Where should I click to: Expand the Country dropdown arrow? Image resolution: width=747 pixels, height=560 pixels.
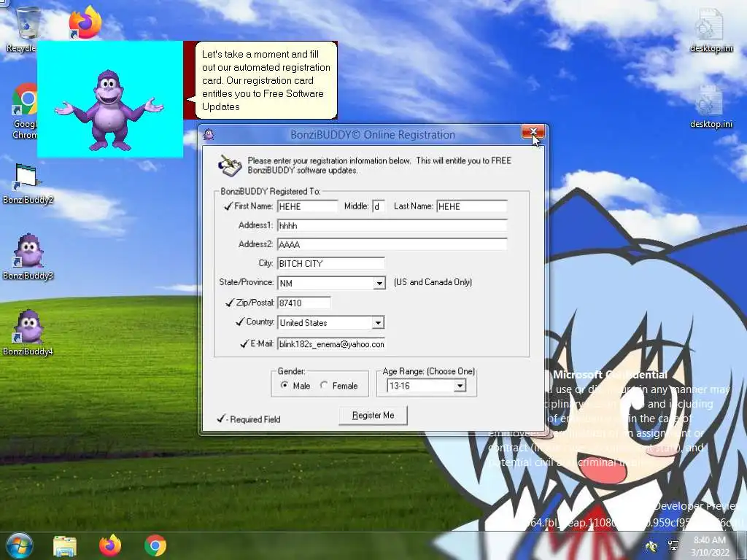378,323
